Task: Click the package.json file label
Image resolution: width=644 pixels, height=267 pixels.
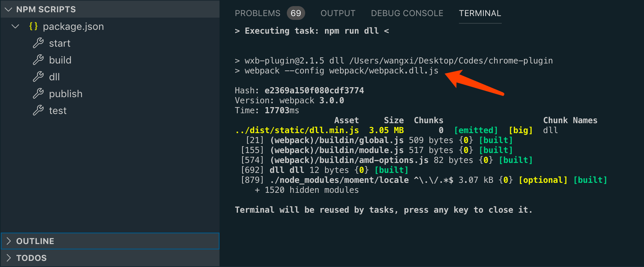Action: pos(73,26)
